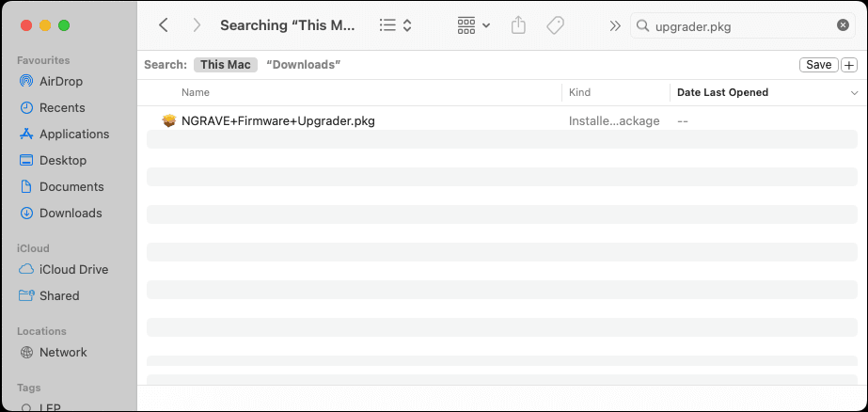Click the Favourites section header
The image size is (868, 412).
(43, 60)
